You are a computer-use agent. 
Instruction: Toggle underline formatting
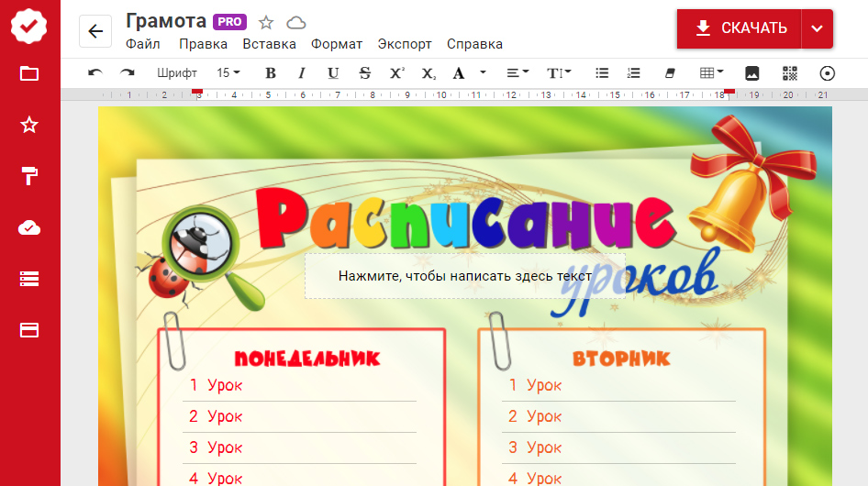333,73
